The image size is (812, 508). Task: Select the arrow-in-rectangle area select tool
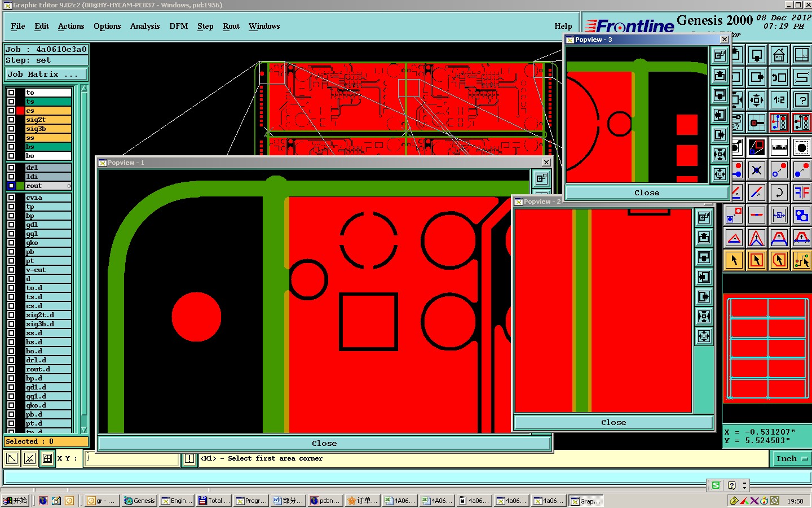757,260
